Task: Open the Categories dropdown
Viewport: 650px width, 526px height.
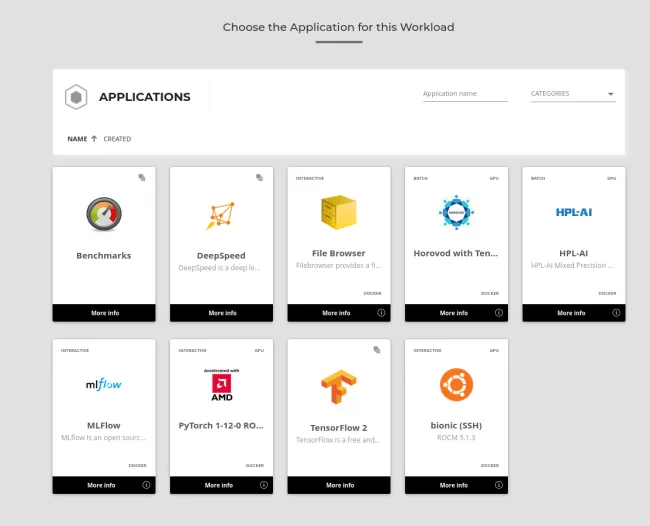Action: pos(573,94)
